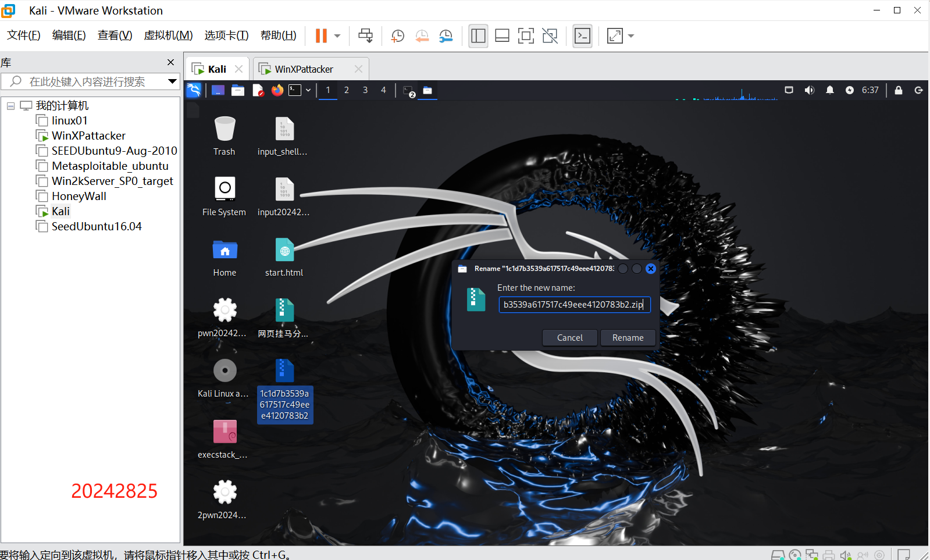Click the new name text field
The height and width of the screenshot is (560, 930).
pyautogui.click(x=575, y=305)
